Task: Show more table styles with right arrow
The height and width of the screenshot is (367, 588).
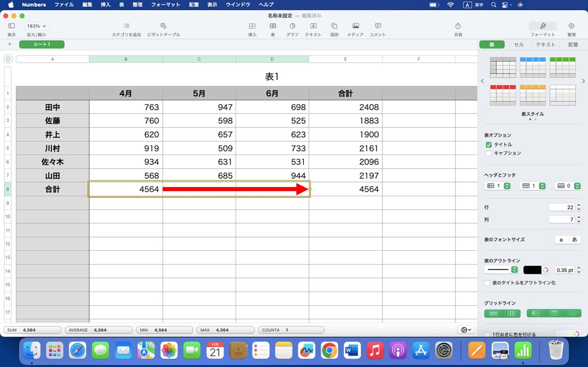Action: (x=583, y=81)
